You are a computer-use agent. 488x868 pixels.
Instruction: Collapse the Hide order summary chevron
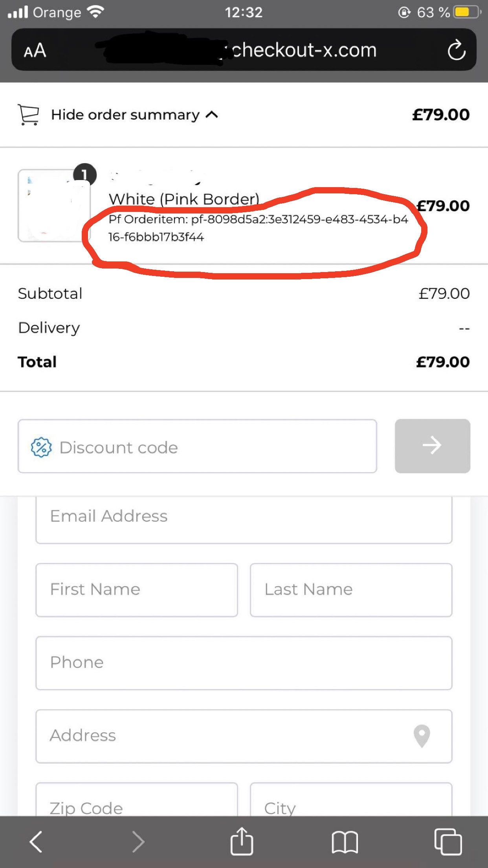coord(212,115)
